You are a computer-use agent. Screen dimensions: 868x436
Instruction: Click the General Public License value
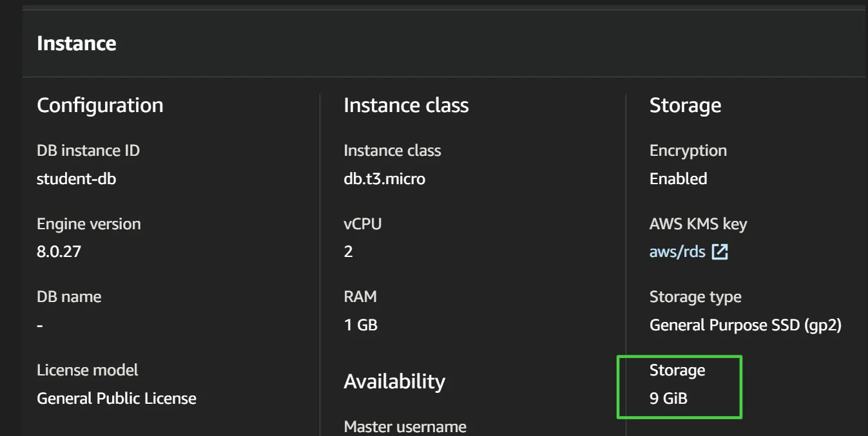pyautogui.click(x=116, y=399)
